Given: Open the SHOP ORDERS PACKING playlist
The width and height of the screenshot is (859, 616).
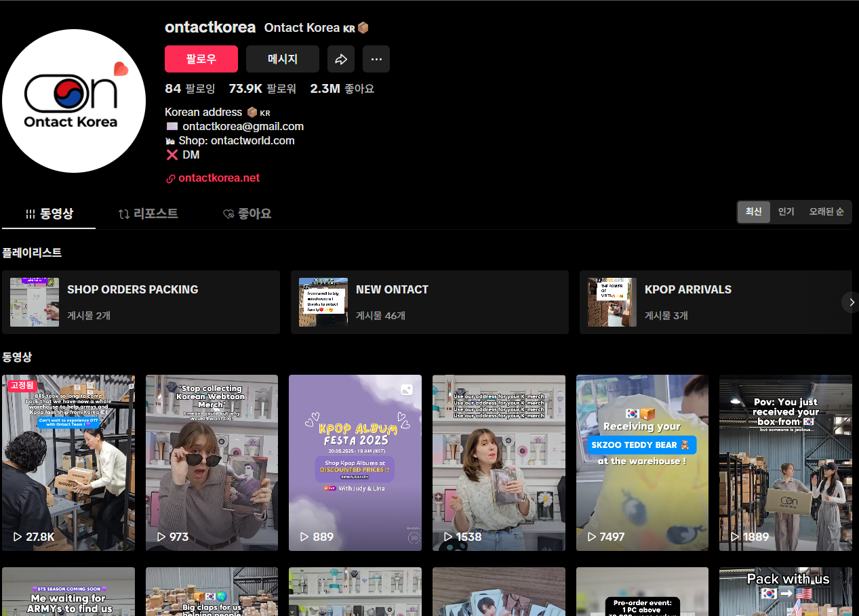Looking at the screenshot, I should pyautogui.click(x=141, y=302).
